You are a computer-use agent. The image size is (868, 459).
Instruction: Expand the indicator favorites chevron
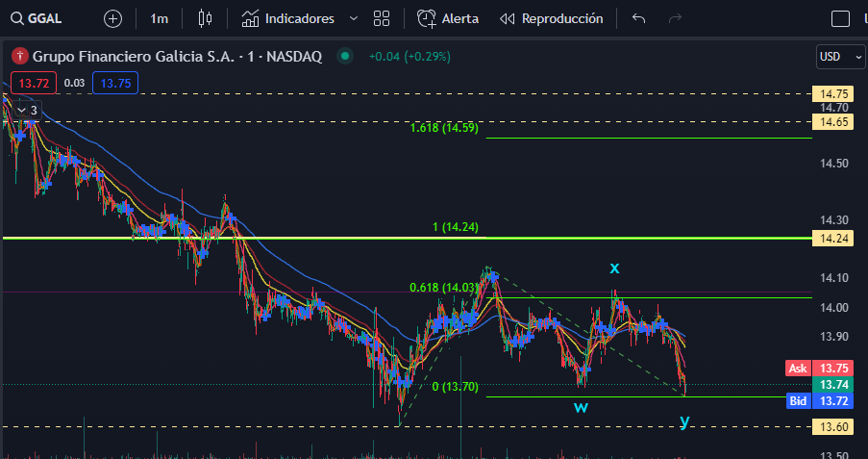[x=353, y=19]
